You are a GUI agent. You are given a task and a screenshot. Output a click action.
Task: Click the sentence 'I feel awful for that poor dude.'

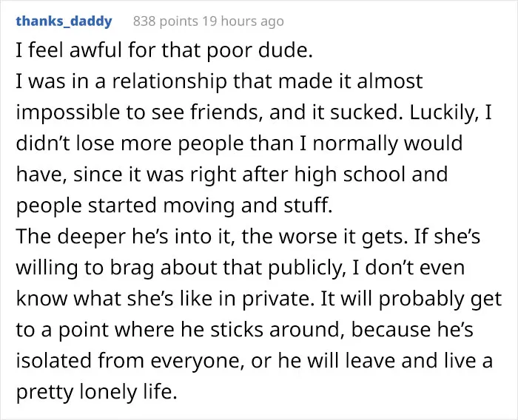(x=164, y=50)
